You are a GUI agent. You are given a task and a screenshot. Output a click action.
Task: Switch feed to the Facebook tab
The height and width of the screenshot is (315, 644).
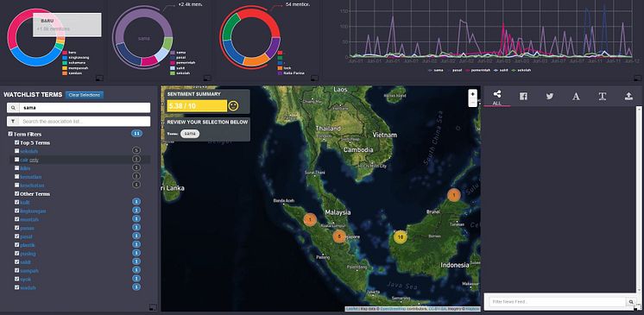(523, 97)
